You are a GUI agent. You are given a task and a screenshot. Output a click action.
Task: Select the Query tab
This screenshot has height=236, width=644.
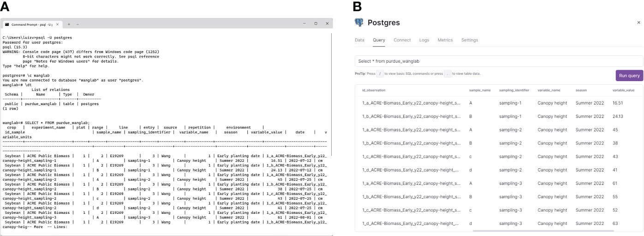tap(379, 40)
